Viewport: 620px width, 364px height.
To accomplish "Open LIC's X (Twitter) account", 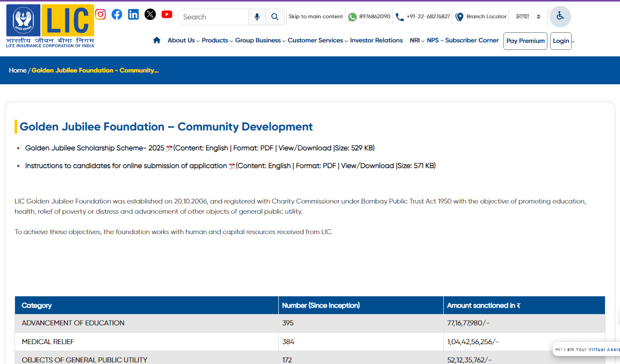I will 150,14.
